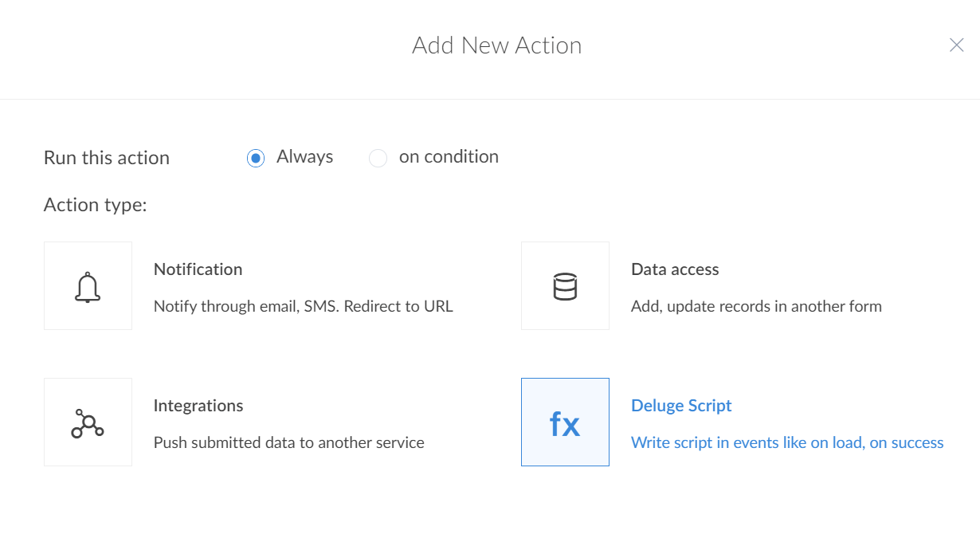
Task: Click the Run this action label
Action: 106,158
